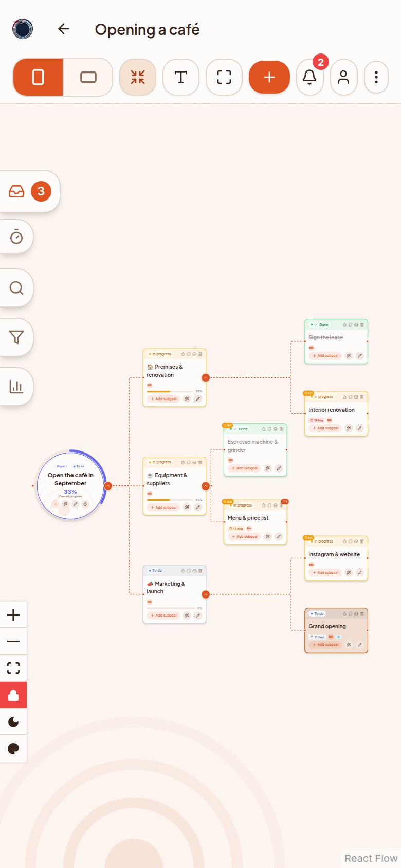The height and width of the screenshot is (868, 401).
Task: Open 0/1 checklist badge on Interior renovation
Action: [308, 393]
